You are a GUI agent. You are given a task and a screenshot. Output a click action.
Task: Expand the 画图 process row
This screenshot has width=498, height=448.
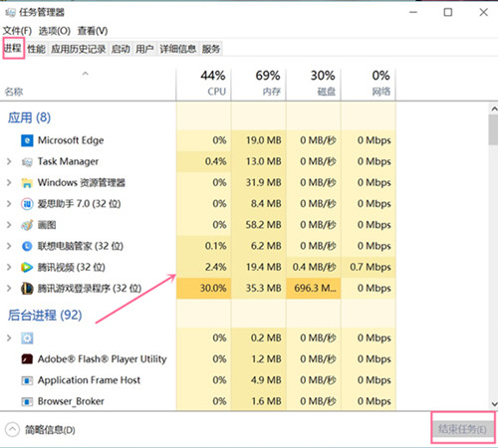coord(9,225)
